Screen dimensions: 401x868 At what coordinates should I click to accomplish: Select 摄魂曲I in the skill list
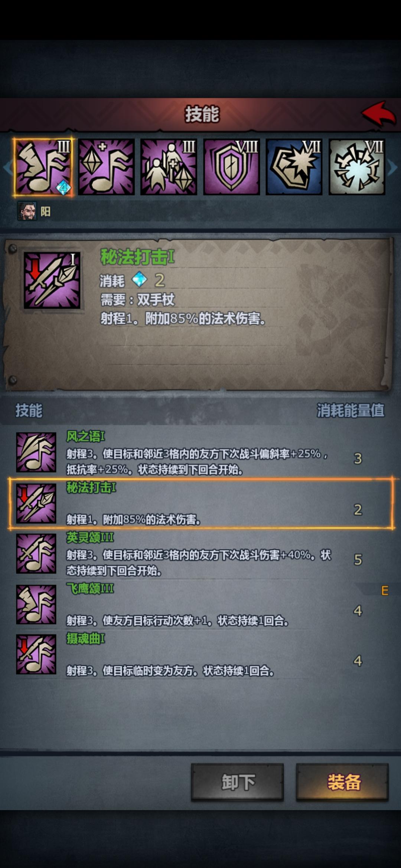pyautogui.click(x=200, y=655)
